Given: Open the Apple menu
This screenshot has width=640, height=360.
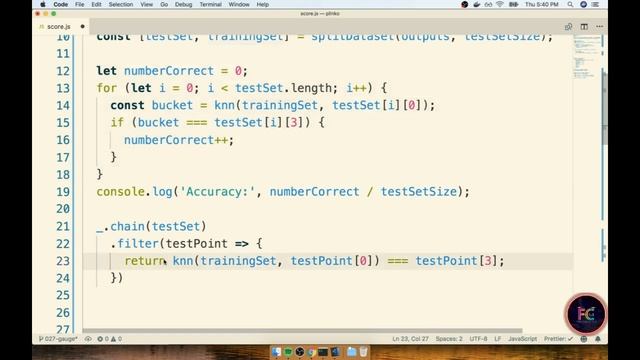Looking at the screenshot, I should click(43, 4).
